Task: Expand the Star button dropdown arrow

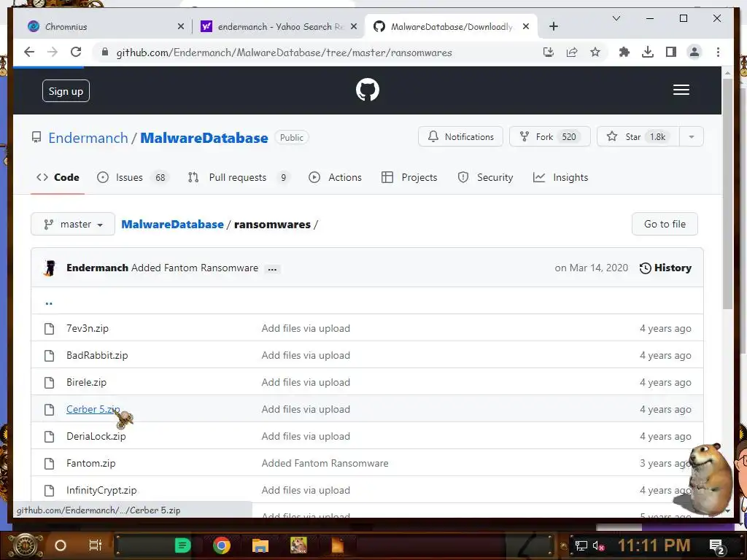Action: 692,136
